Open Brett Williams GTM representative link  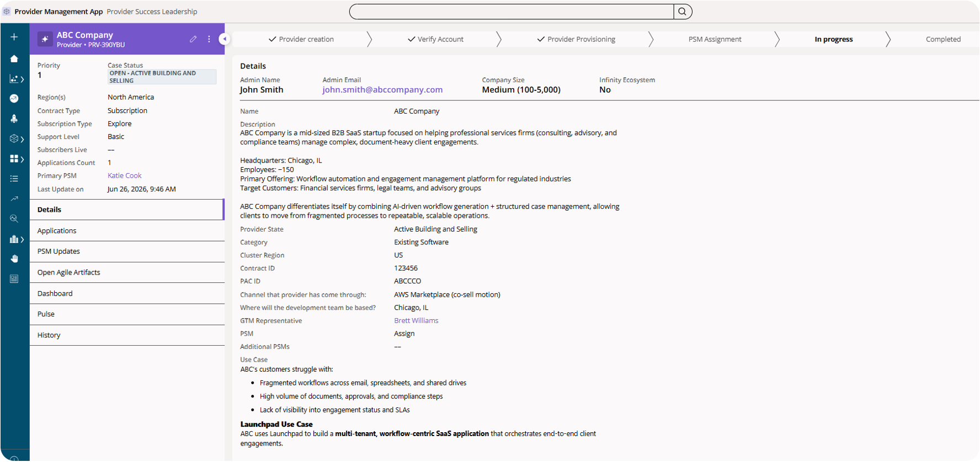point(416,321)
